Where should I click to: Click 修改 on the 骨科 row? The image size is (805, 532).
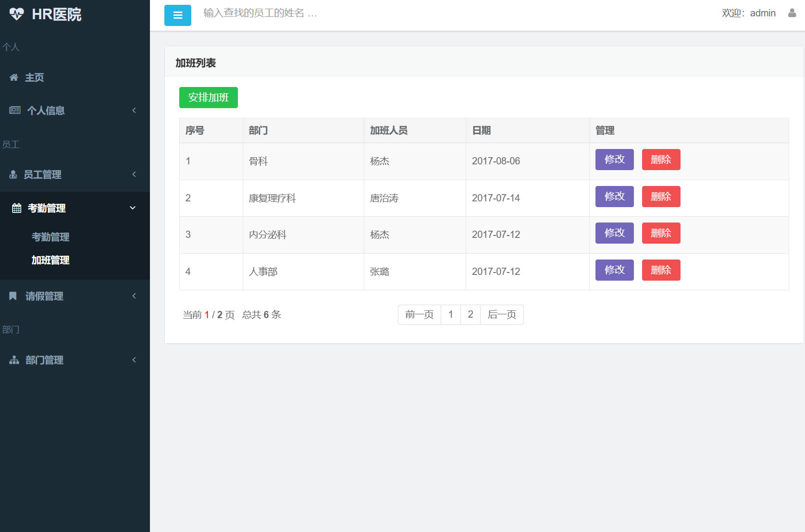point(614,159)
